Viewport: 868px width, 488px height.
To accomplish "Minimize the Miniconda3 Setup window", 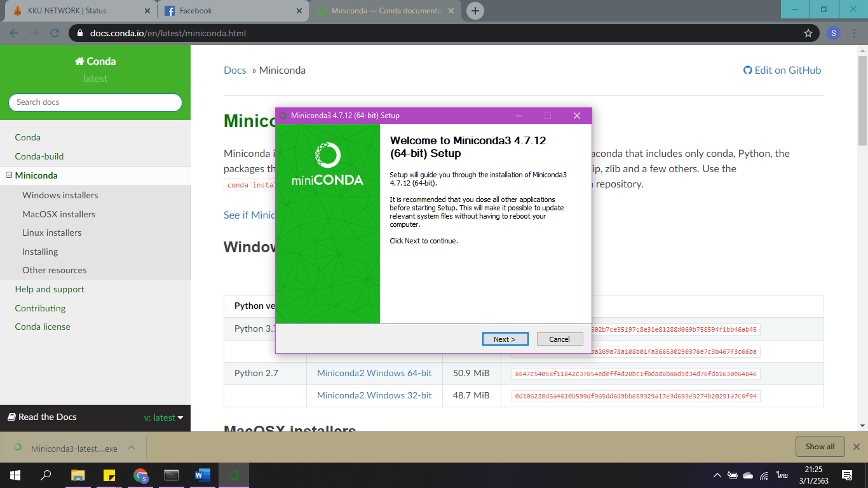I will tap(519, 116).
